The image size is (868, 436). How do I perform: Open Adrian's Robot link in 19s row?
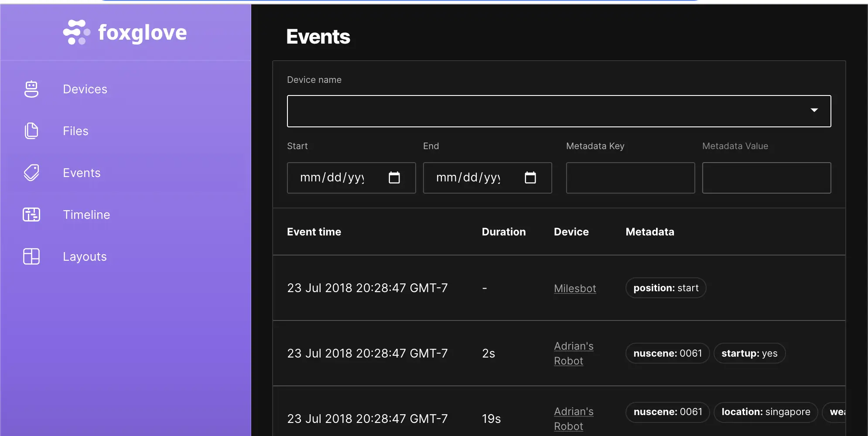click(x=573, y=419)
